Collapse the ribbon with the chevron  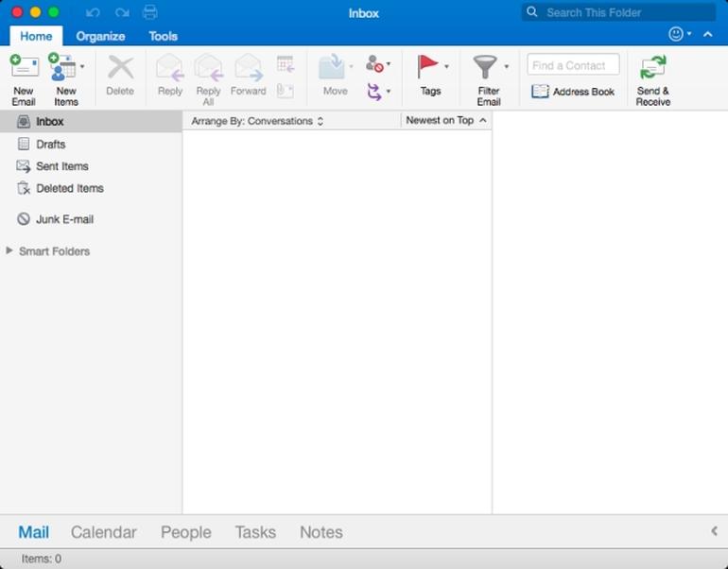708,34
